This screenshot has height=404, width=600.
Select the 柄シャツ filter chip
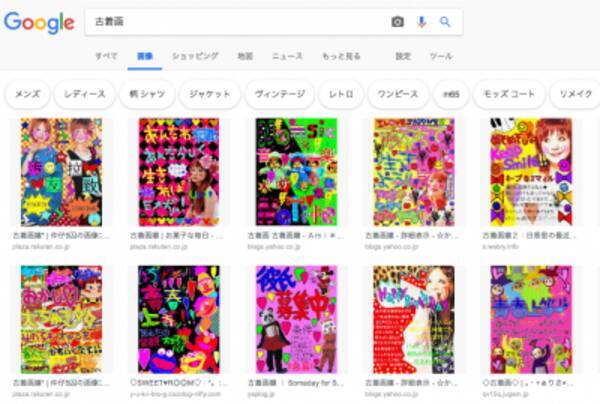pyautogui.click(x=147, y=94)
